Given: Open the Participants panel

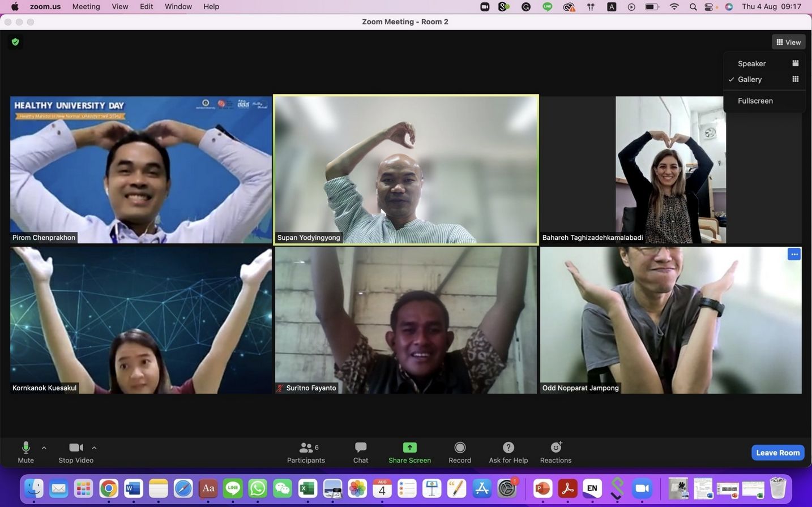Looking at the screenshot, I should [x=306, y=448].
